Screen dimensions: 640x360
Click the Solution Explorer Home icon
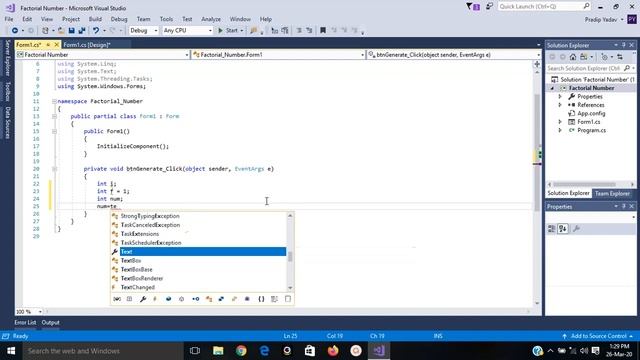pyautogui.click(x=573, y=57)
